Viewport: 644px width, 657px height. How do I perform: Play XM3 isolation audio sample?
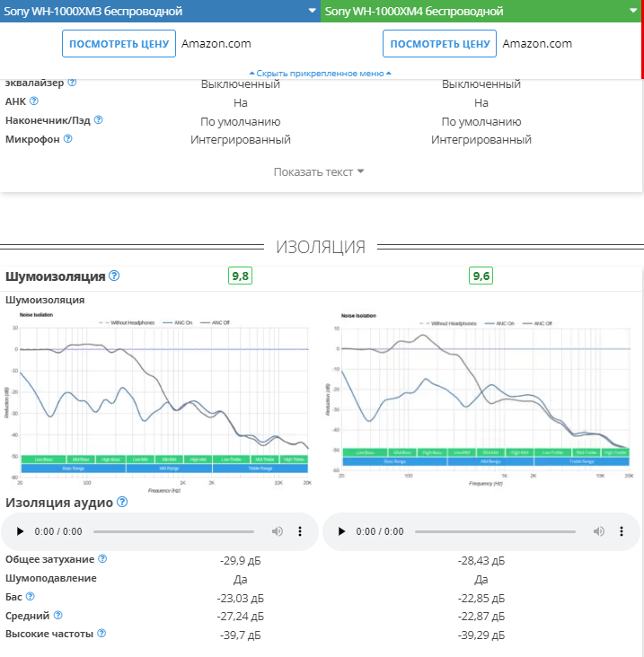(20, 531)
